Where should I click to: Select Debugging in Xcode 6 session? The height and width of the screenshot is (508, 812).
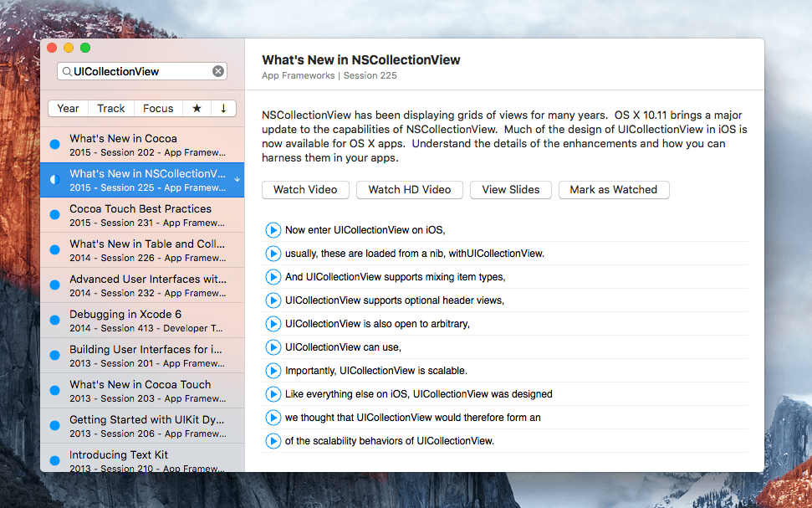click(142, 321)
